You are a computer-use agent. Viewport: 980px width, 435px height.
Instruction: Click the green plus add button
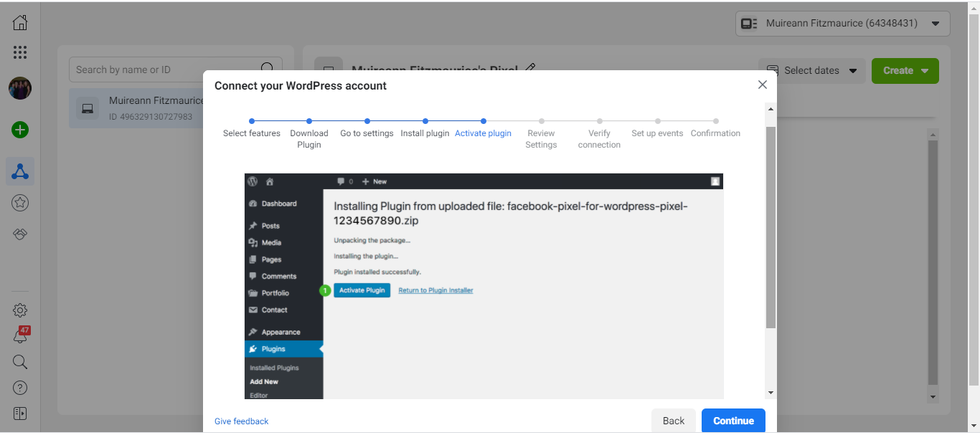coord(20,130)
